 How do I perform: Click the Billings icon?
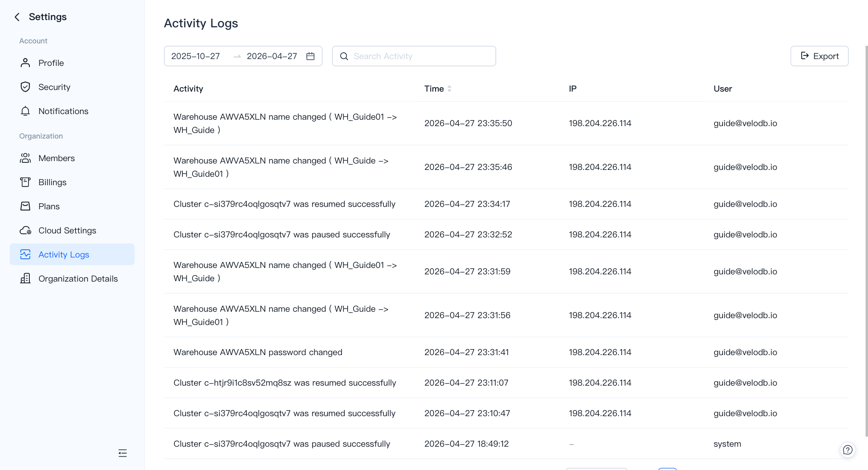(x=25, y=182)
